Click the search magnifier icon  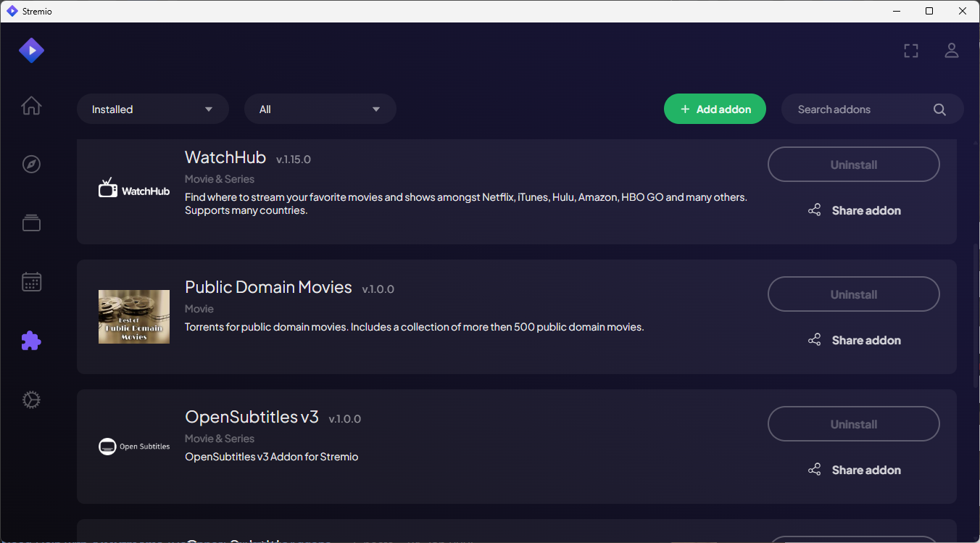(939, 109)
